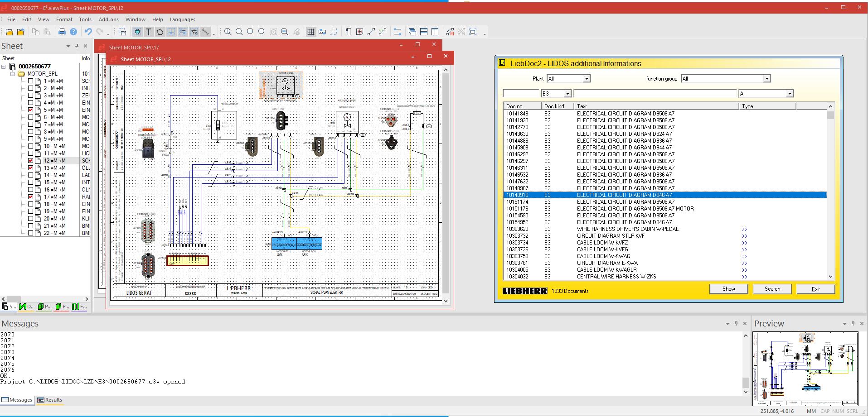The height and width of the screenshot is (417, 868).
Task: Click the Print icon in the toolbar
Action: [x=62, y=32]
